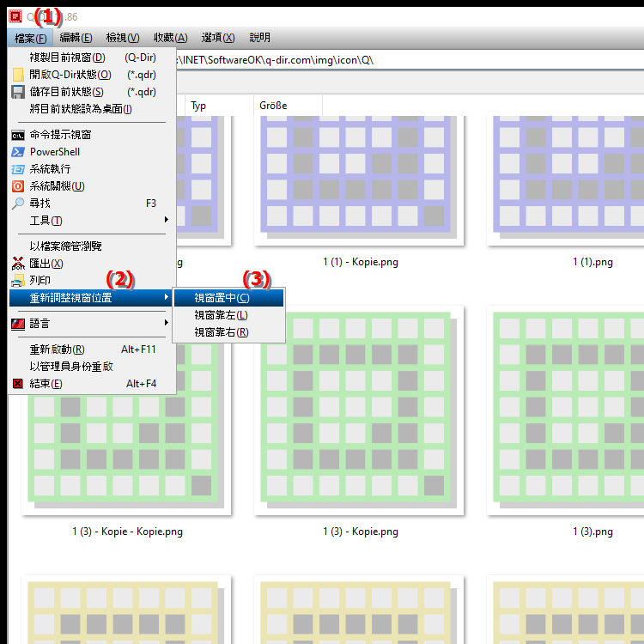The width and height of the screenshot is (644, 644).
Task: Click the address bar path field
Action: (x=407, y=60)
